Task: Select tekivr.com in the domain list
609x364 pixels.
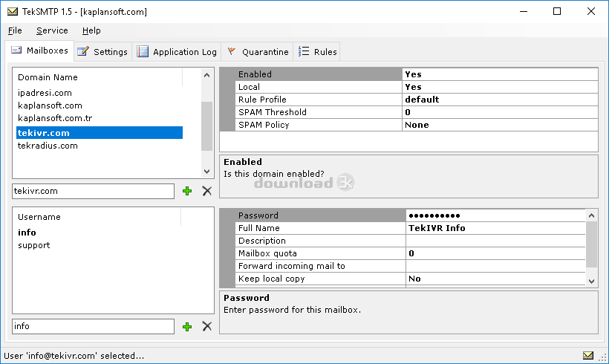Action: coord(99,133)
